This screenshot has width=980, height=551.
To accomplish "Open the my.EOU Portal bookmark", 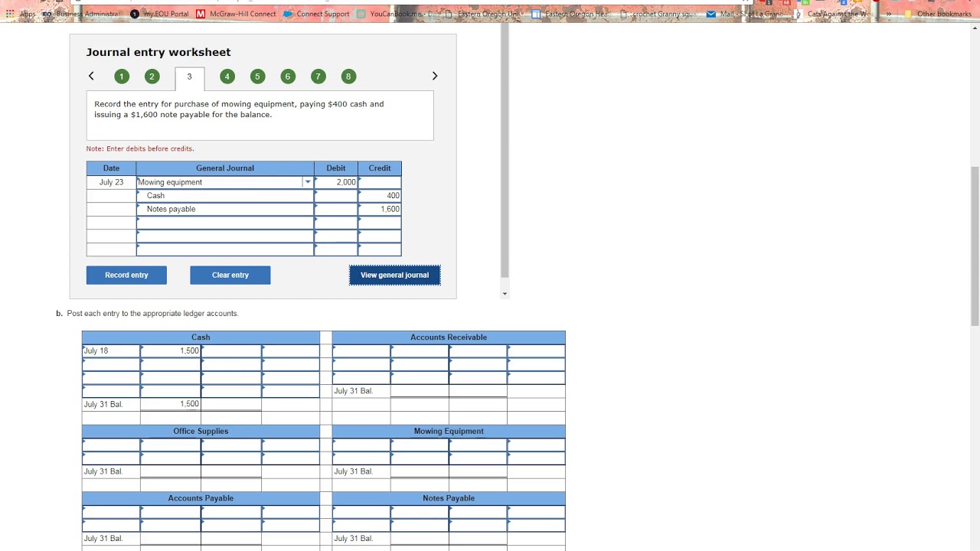I will (x=159, y=14).
